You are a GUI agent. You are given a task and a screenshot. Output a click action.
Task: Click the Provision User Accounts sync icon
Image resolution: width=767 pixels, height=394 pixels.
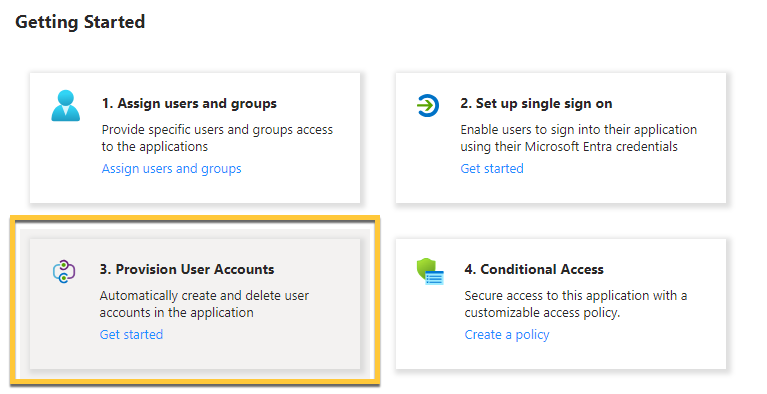pyautogui.click(x=64, y=271)
